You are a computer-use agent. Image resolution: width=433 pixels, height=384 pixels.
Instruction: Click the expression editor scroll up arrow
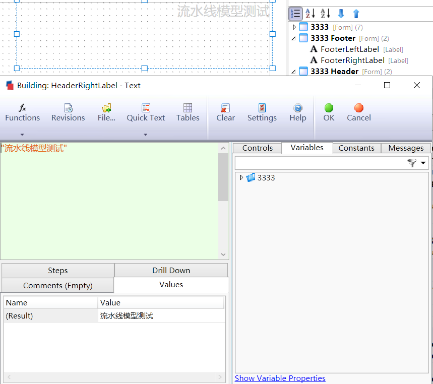(x=223, y=148)
